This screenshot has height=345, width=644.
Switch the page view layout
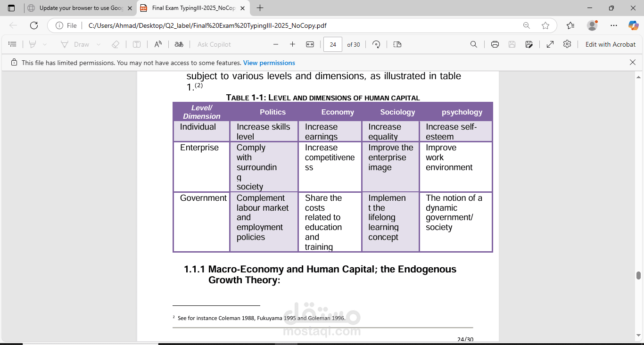click(397, 44)
